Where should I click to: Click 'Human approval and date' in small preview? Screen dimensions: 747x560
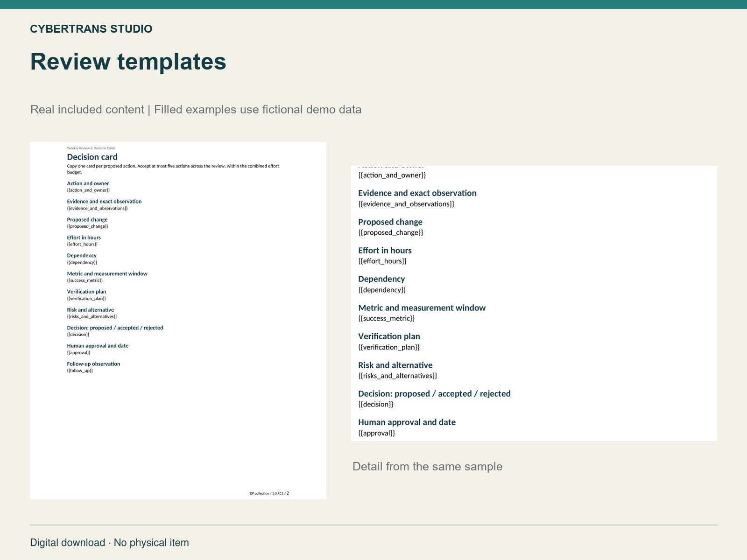pos(98,346)
